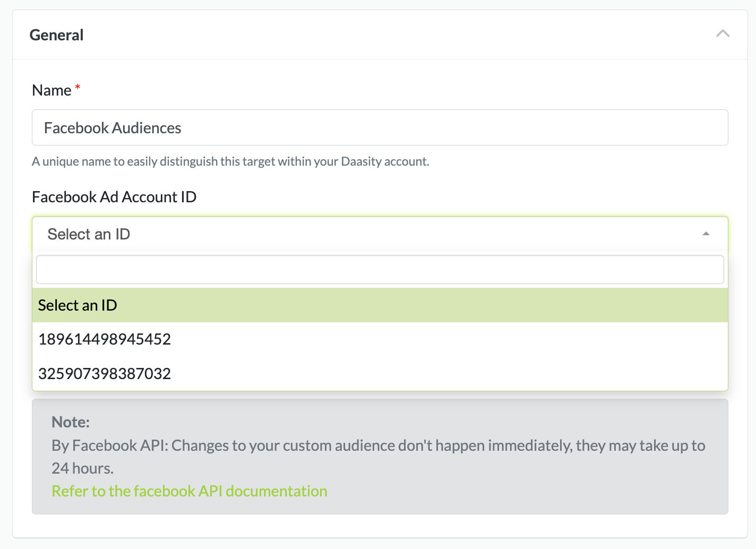Click into the Name field containing Facebook Audiences

pyautogui.click(x=380, y=128)
